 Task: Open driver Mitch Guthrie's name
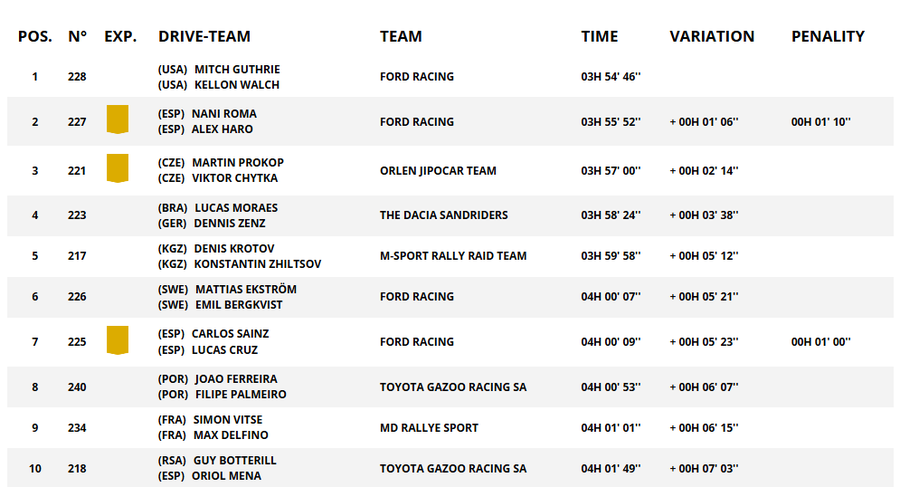pyautogui.click(x=237, y=69)
